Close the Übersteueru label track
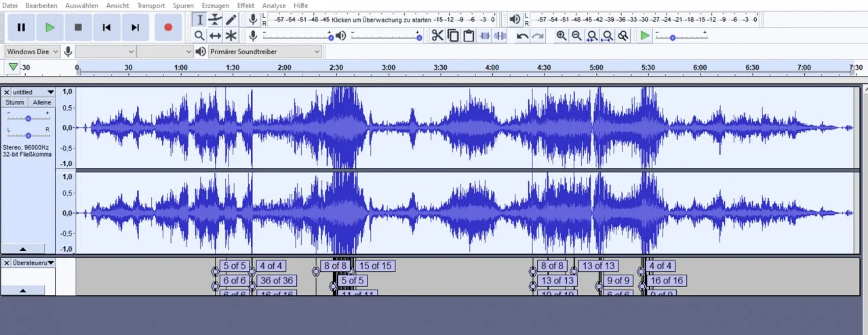Screen dimensions: 868x335 [x=7, y=262]
